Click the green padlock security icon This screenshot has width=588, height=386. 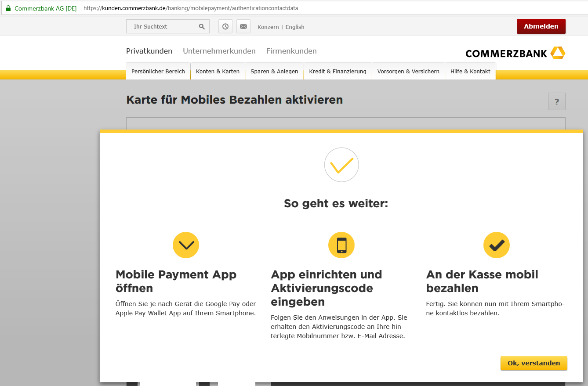(x=8, y=8)
